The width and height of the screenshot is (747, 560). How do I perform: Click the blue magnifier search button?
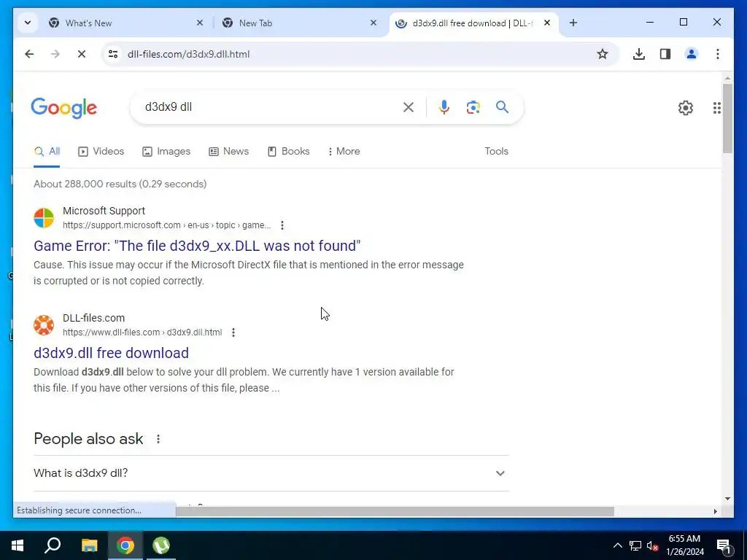tap(502, 107)
